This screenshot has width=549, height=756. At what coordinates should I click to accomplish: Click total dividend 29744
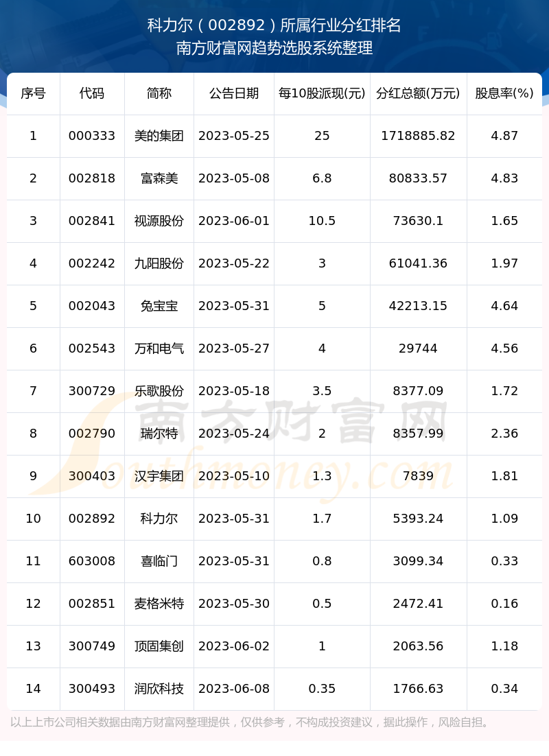point(418,348)
